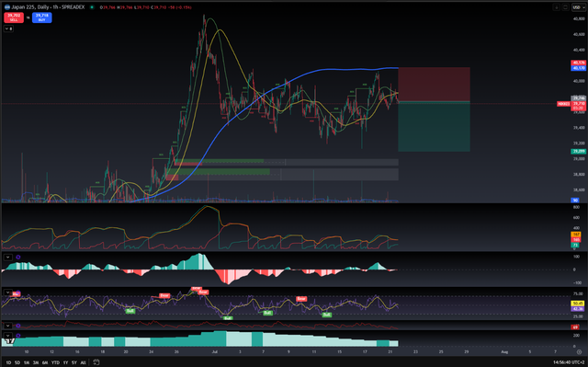The image size is (588, 367).
Task: Click the green 39,099 target price label
Action: (x=578, y=151)
